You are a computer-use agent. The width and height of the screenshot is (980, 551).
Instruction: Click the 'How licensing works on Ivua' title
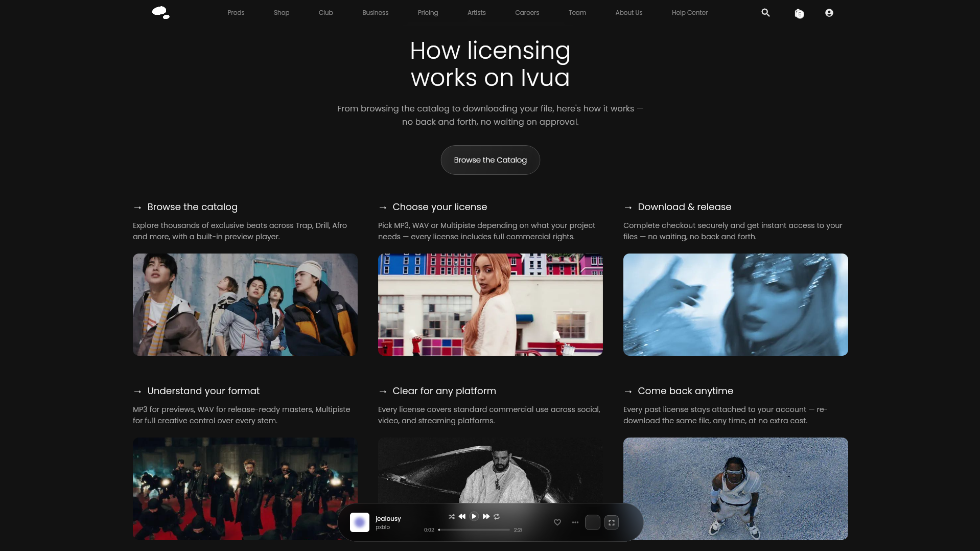coord(491,64)
